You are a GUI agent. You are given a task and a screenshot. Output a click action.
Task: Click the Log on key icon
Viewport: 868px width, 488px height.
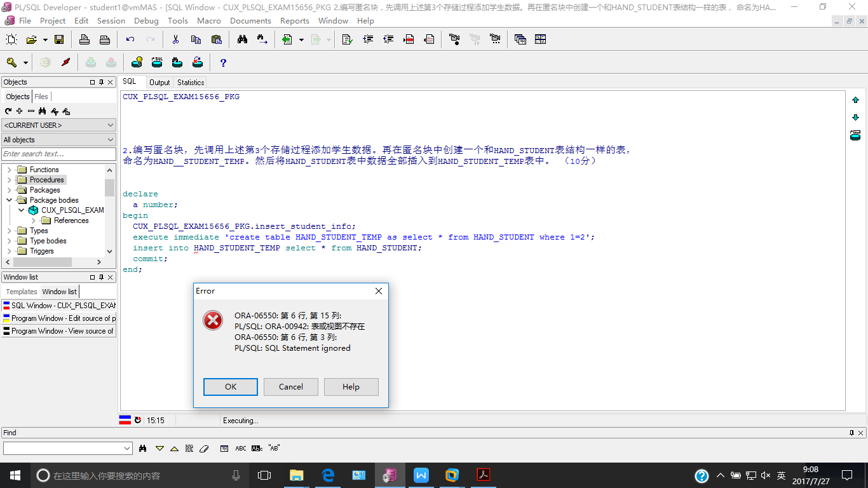tap(11, 62)
